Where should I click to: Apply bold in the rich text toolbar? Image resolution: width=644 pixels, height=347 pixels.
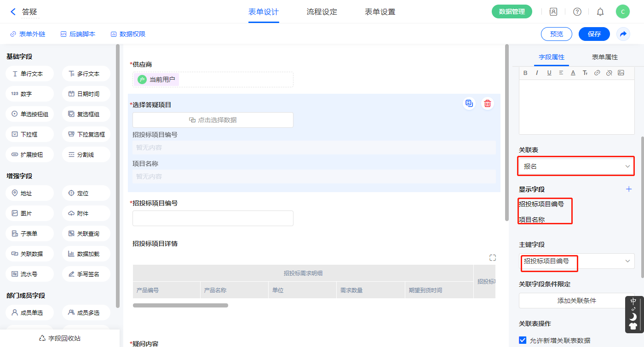(x=525, y=73)
